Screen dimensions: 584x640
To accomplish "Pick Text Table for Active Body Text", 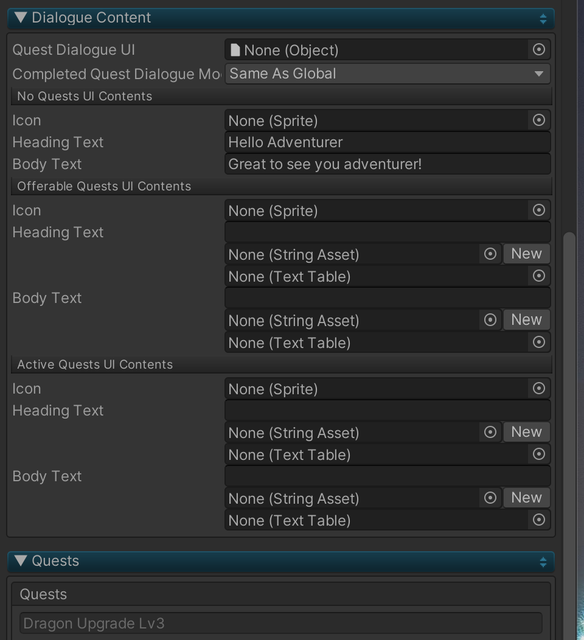I will click(539, 520).
